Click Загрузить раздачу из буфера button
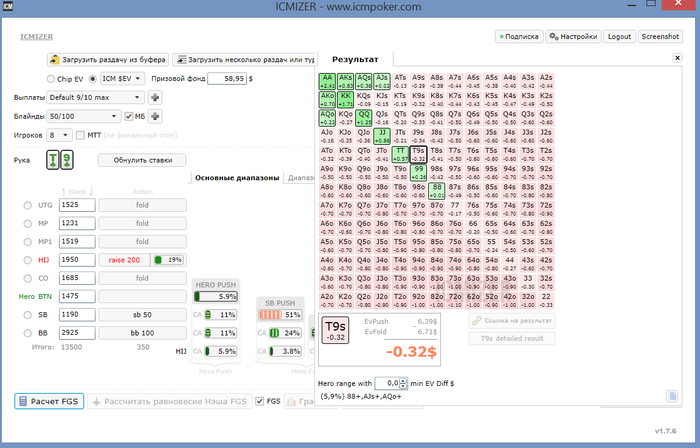 (x=108, y=59)
